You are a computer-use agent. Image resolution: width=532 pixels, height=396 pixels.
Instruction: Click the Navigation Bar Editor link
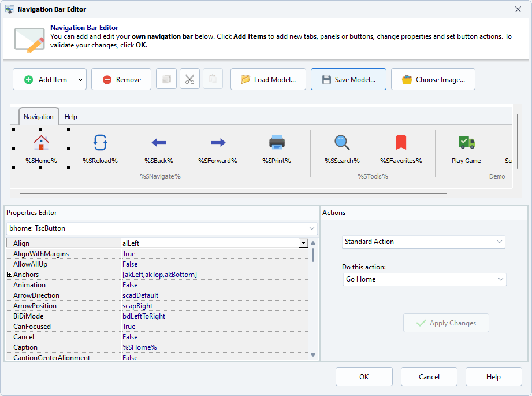click(x=84, y=28)
